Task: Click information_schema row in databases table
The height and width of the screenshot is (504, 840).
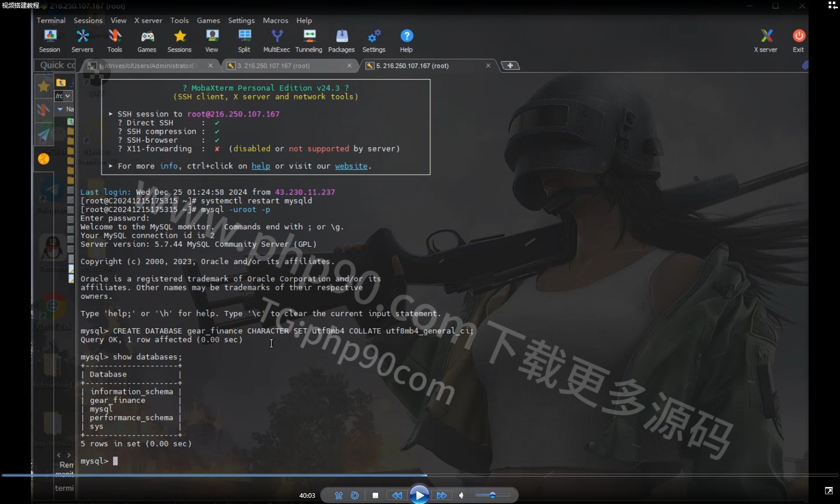Action: pos(131,392)
